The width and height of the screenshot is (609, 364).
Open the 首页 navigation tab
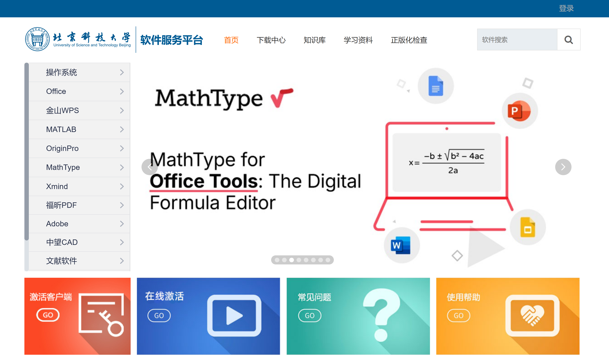pyautogui.click(x=231, y=40)
